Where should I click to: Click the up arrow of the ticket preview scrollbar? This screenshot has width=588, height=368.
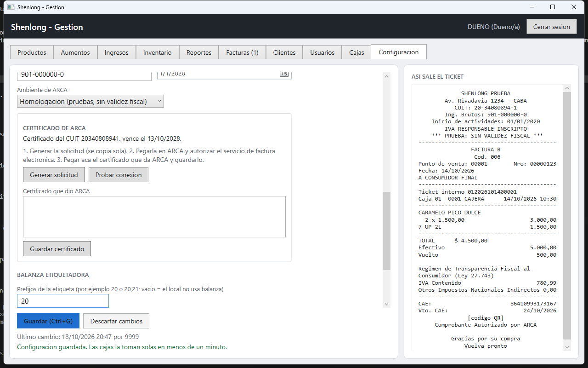[567, 88]
